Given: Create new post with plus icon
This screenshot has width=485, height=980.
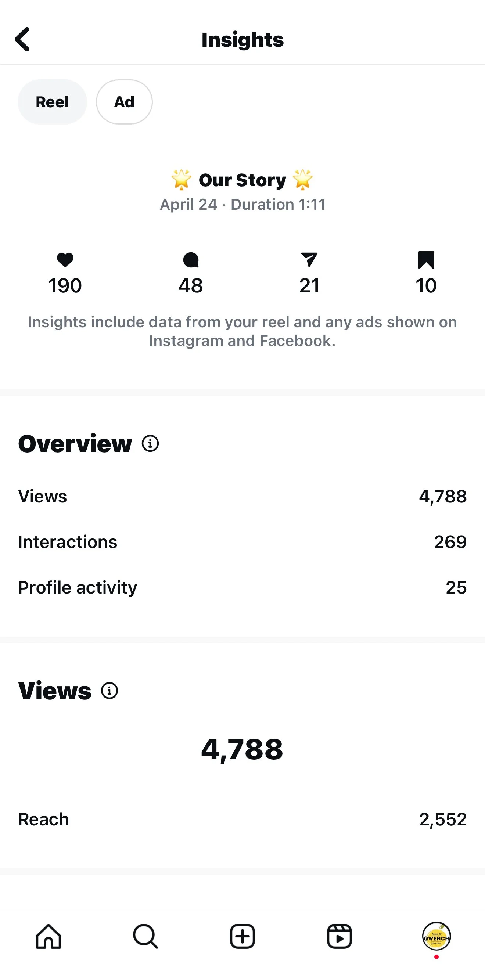Looking at the screenshot, I should click(242, 936).
